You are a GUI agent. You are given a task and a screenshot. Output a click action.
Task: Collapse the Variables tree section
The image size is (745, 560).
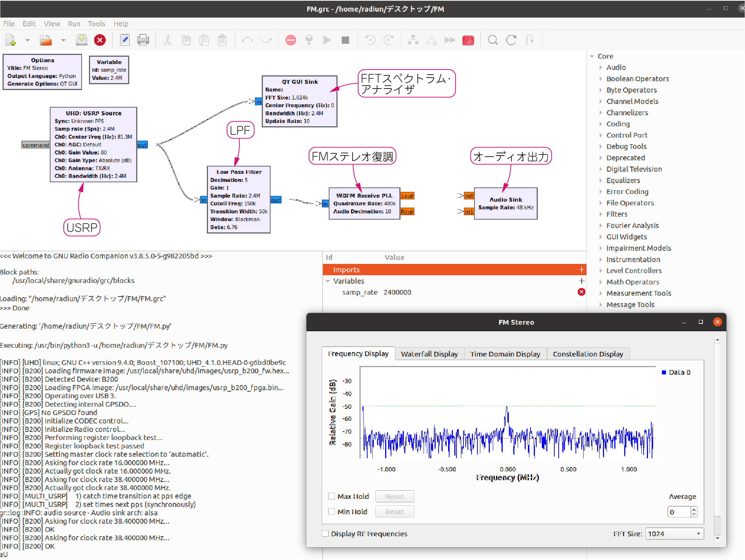[328, 281]
